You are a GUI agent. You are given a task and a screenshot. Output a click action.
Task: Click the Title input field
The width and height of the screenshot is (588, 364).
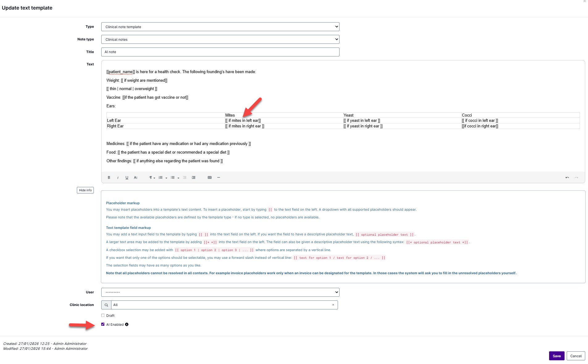[220, 52]
